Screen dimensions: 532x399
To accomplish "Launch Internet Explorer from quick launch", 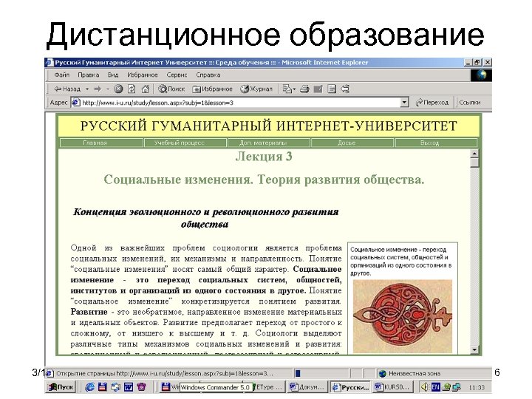I will (89, 386).
